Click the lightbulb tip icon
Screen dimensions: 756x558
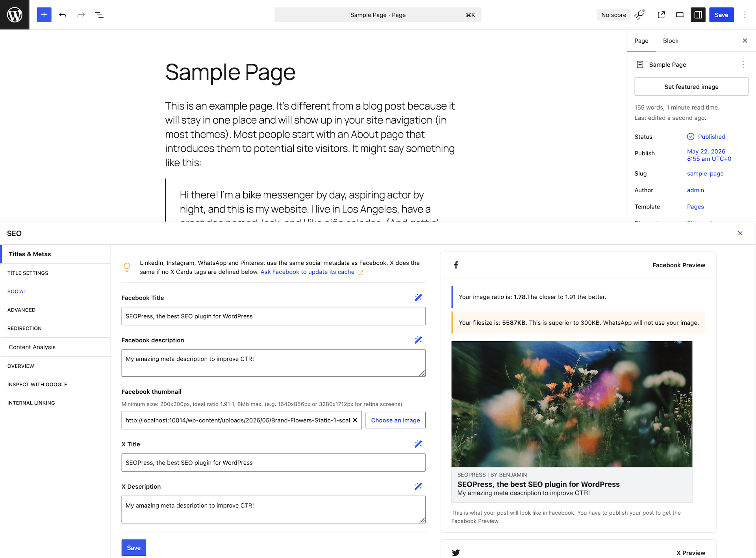pyautogui.click(x=127, y=267)
